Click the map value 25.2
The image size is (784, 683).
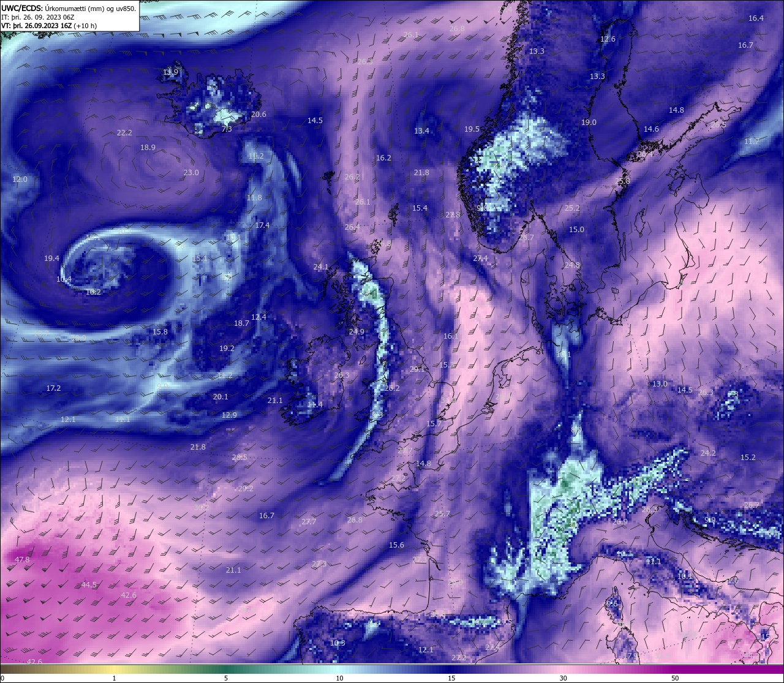pyautogui.click(x=572, y=208)
